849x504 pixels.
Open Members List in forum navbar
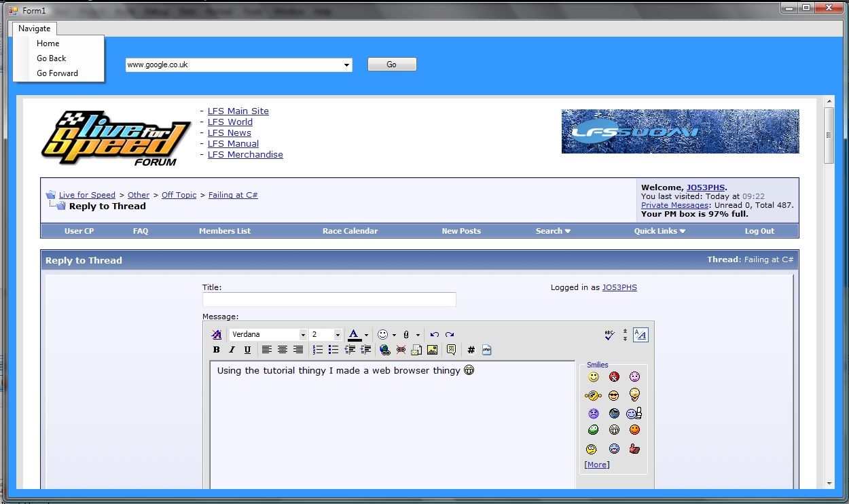(x=225, y=231)
